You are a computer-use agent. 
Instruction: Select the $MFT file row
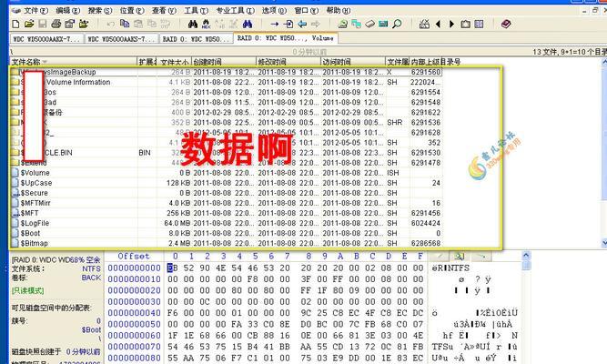coord(227,213)
